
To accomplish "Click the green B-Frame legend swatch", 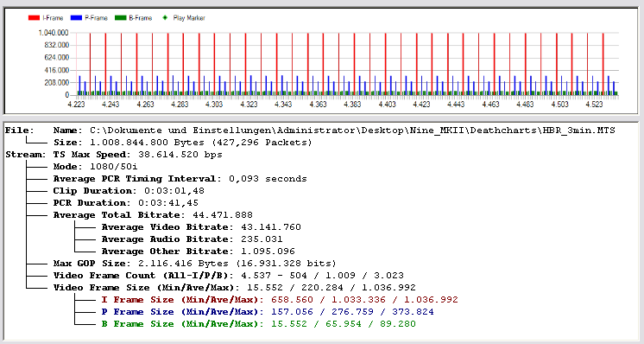I will point(120,18).
